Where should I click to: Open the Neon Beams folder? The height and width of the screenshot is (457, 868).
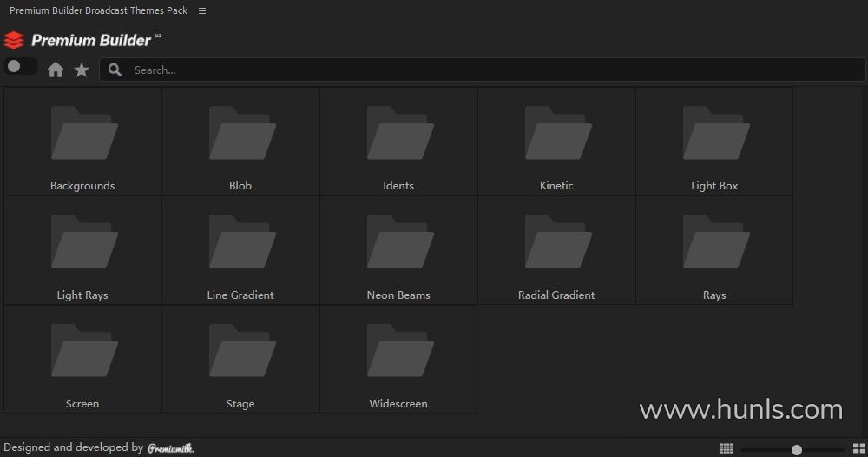pyautogui.click(x=398, y=250)
